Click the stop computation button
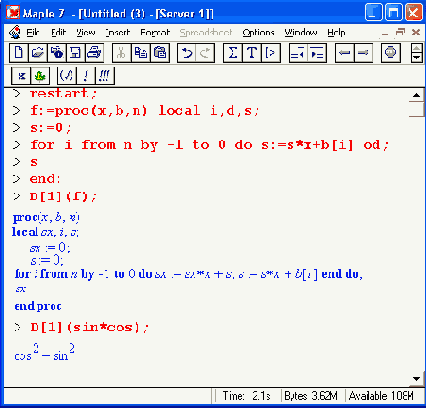426x408 pixels. pyautogui.click(x=390, y=53)
